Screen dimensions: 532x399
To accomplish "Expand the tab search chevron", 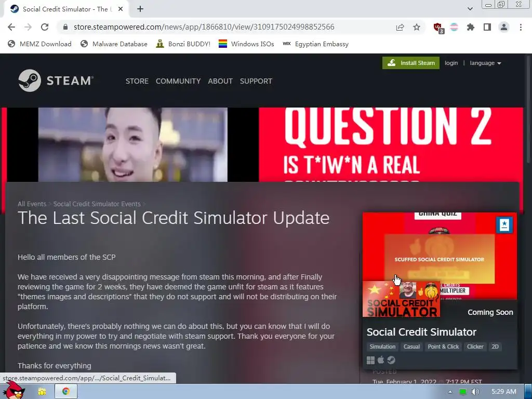I will click(x=470, y=9).
